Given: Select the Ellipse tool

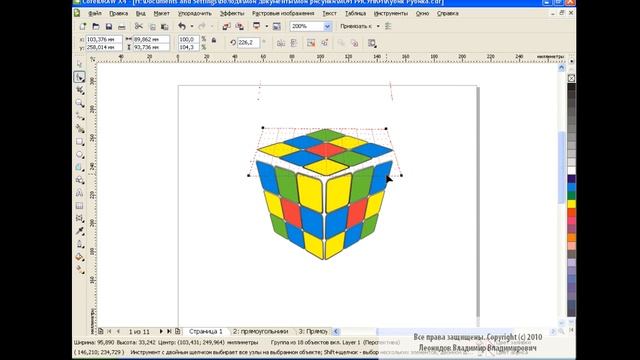Looking at the screenshot, I should 80,154.
